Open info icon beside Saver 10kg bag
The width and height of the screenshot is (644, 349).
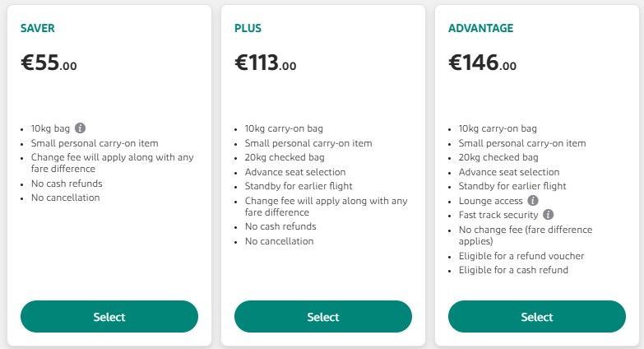point(80,128)
